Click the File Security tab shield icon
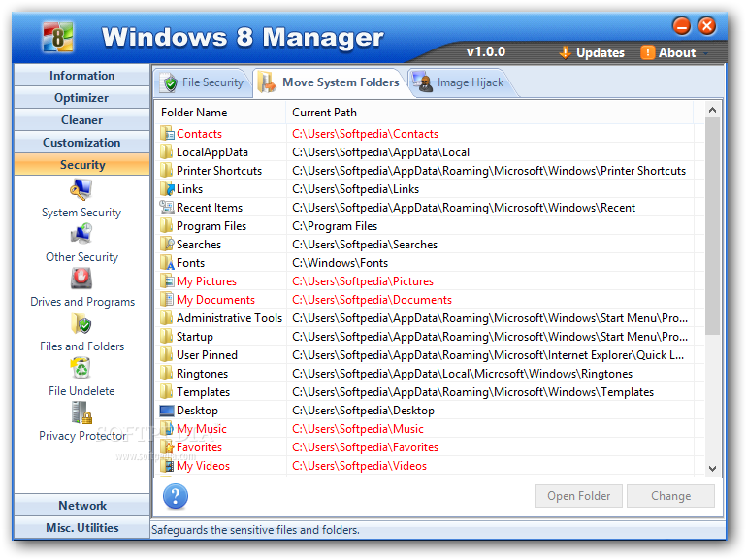The height and width of the screenshot is (560, 747). pos(169,82)
